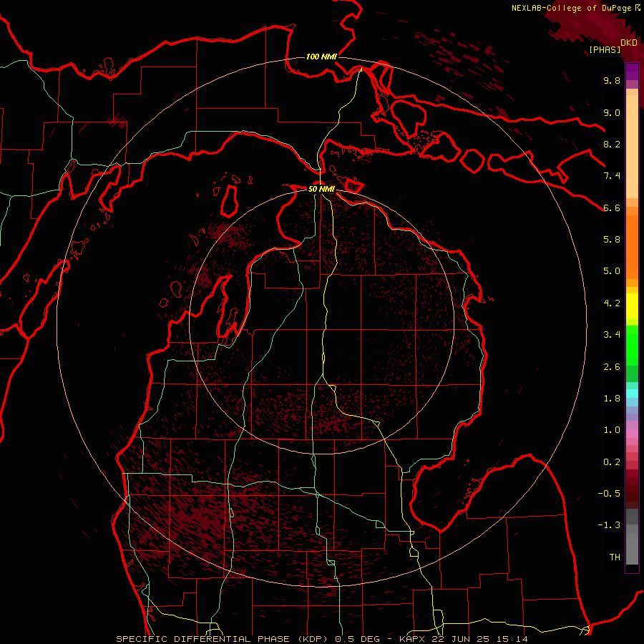Click the cyan segment of the color bar
Image resolution: width=644 pixels, height=644 pixels.
(x=632, y=394)
